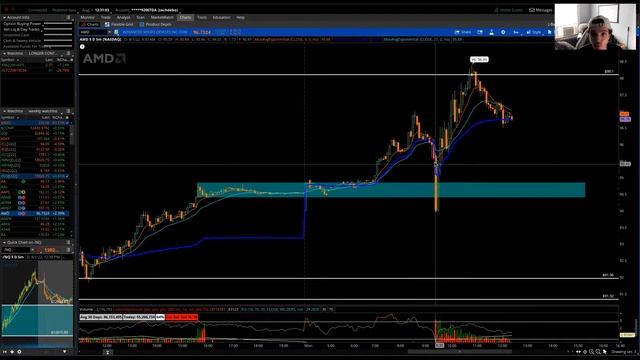This screenshot has height=360, width=640.
Task: Select the Charts sub-tab
Action: [x=90, y=24]
